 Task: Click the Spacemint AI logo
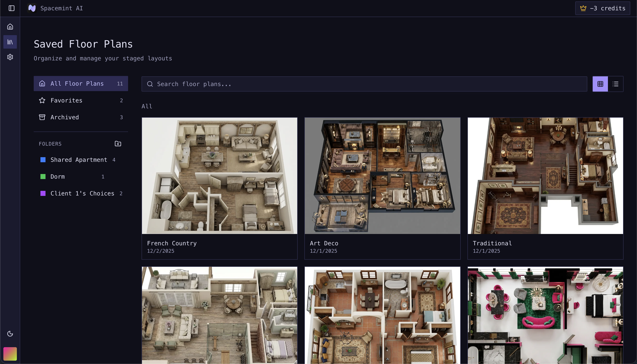pos(32,8)
